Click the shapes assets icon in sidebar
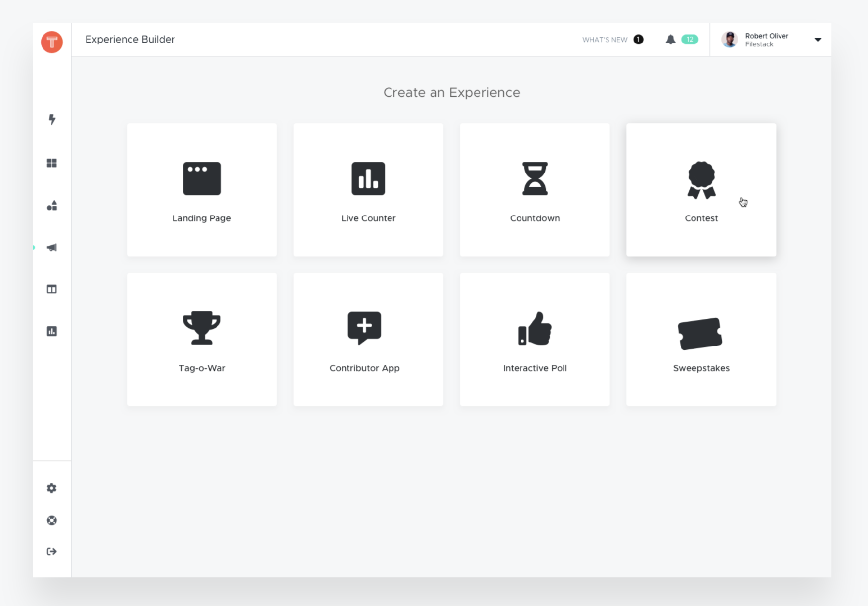This screenshot has height=606, width=868. [51, 205]
